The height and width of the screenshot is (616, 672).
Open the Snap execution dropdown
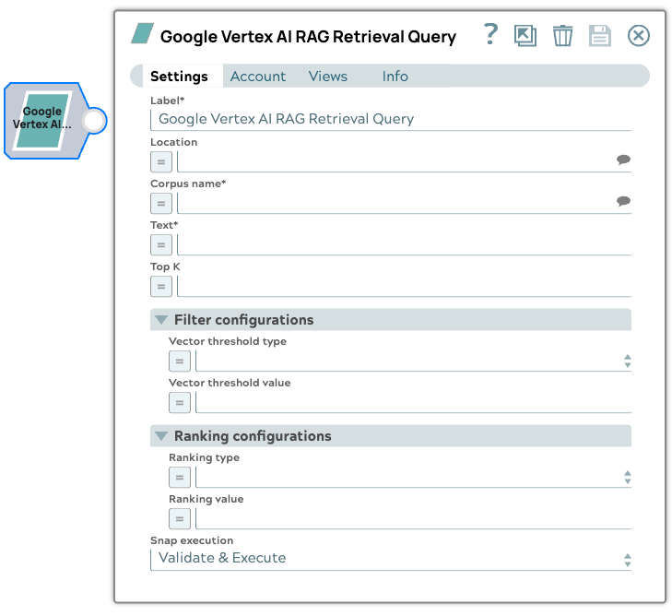coord(390,559)
